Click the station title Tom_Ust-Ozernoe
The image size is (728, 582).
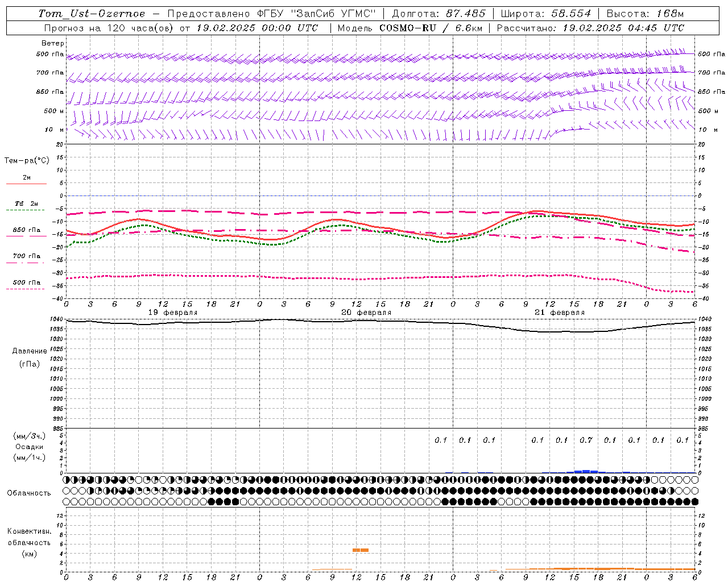point(92,14)
